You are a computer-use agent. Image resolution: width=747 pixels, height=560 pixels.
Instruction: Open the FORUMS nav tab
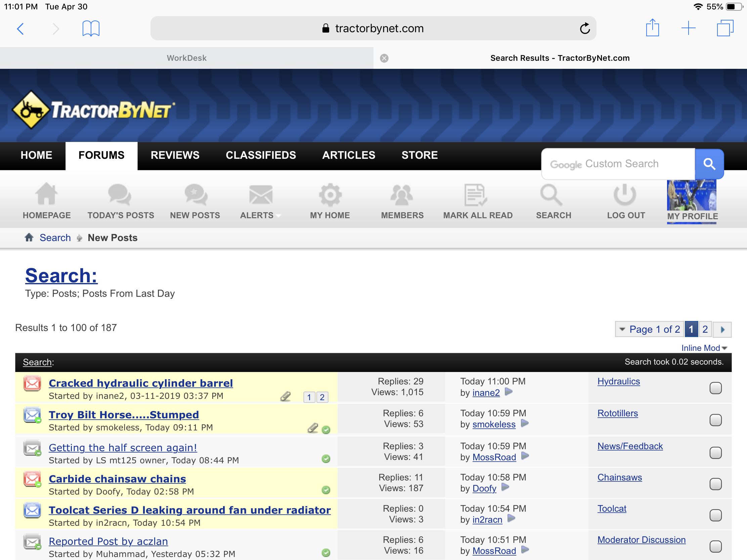(101, 155)
